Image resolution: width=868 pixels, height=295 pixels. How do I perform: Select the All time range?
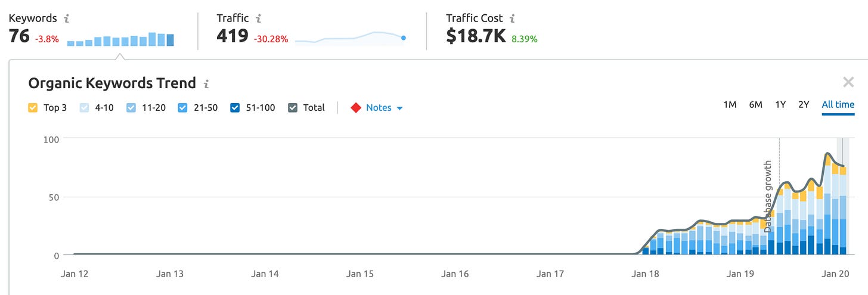[x=838, y=105]
